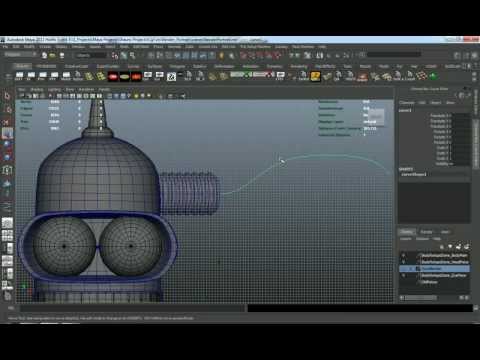Click the Visibility value field
The image size is (480, 360).
point(461,164)
